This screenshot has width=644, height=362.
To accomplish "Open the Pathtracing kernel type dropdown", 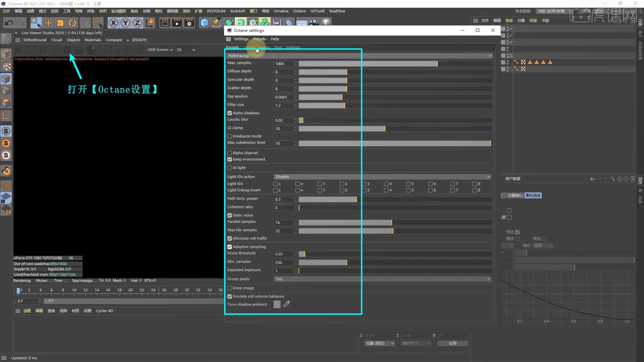I will coord(360,56).
